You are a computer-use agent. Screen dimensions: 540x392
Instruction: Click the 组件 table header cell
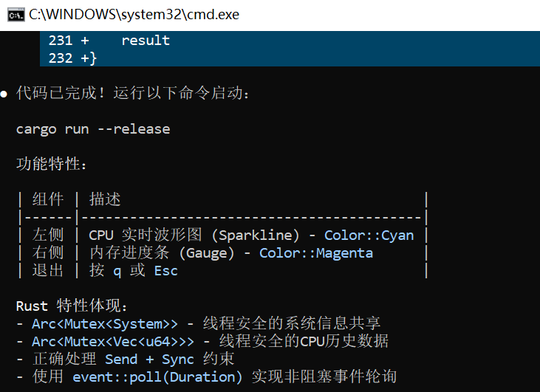click(x=48, y=199)
